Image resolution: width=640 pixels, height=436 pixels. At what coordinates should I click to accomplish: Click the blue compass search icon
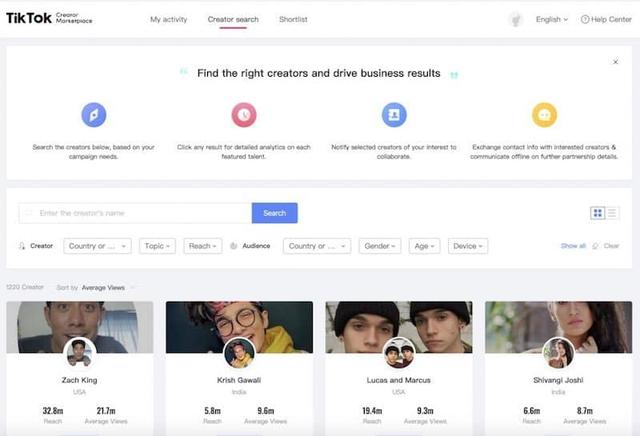[93, 115]
